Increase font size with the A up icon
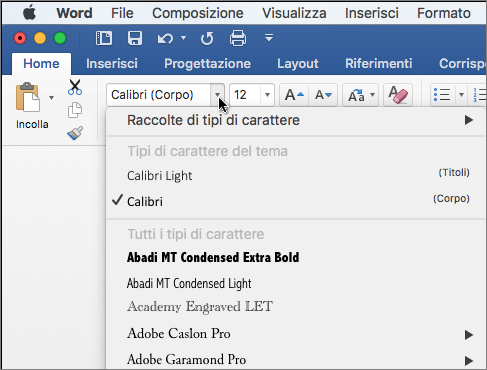The image size is (487, 370). coord(294,95)
